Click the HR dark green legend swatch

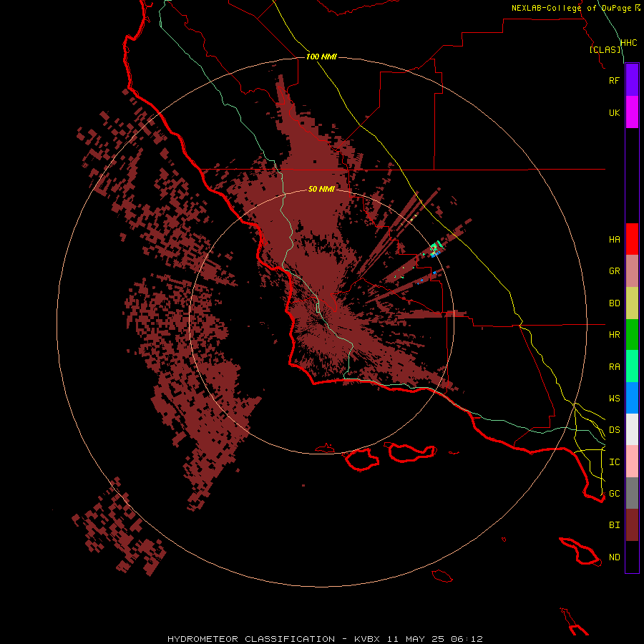[x=632, y=335]
